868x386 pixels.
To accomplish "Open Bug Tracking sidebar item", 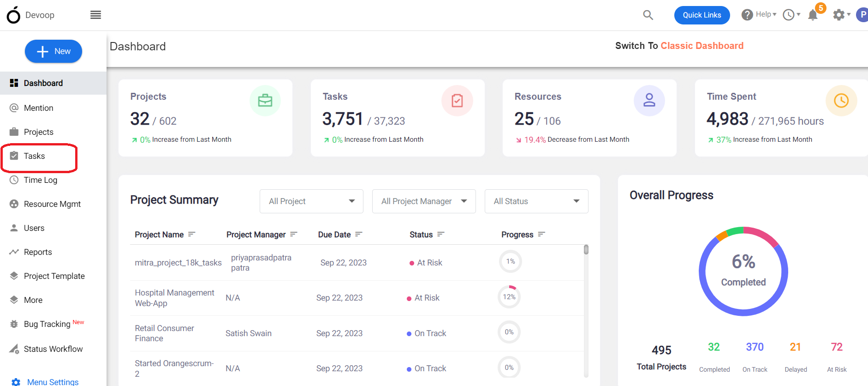I will (47, 324).
